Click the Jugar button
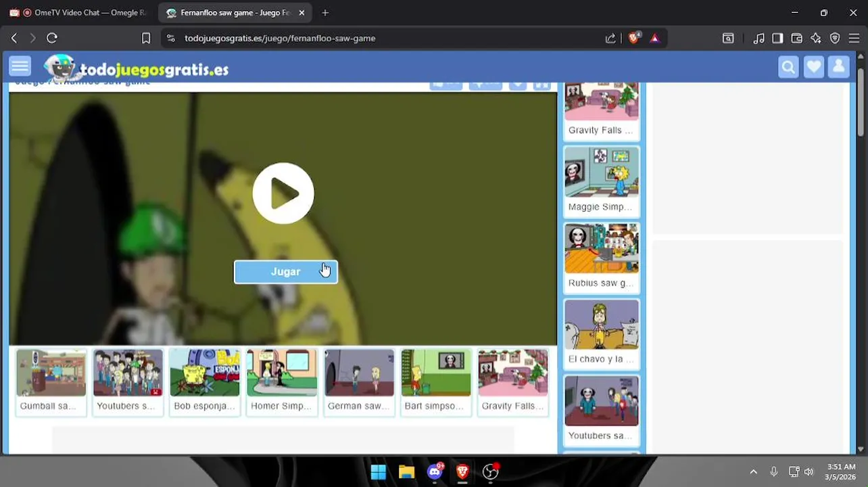The height and width of the screenshot is (487, 868). tap(286, 271)
